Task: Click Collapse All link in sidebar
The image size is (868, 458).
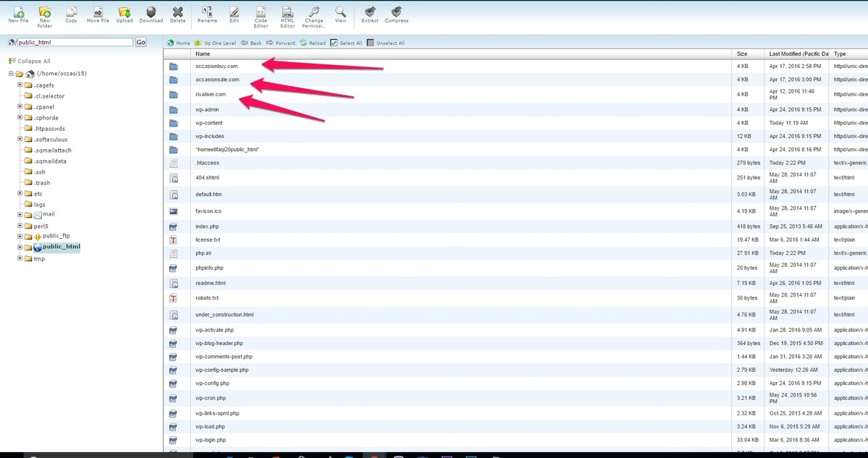Action: click(33, 61)
